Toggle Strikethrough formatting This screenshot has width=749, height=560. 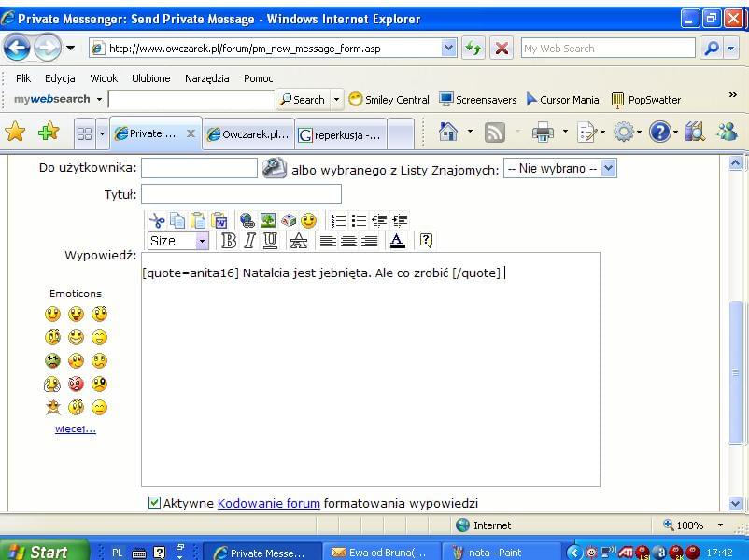[299, 241]
